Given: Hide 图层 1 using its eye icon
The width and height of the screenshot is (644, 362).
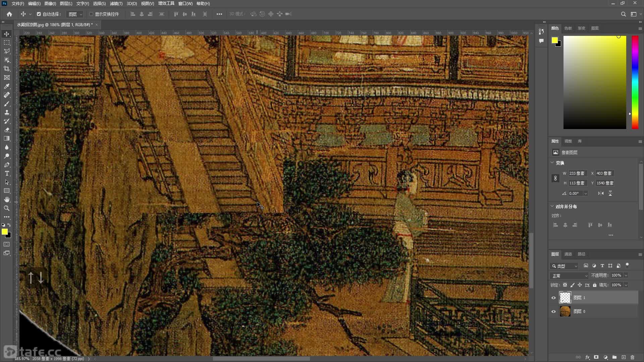Looking at the screenshot, I should tap(553, 298).
